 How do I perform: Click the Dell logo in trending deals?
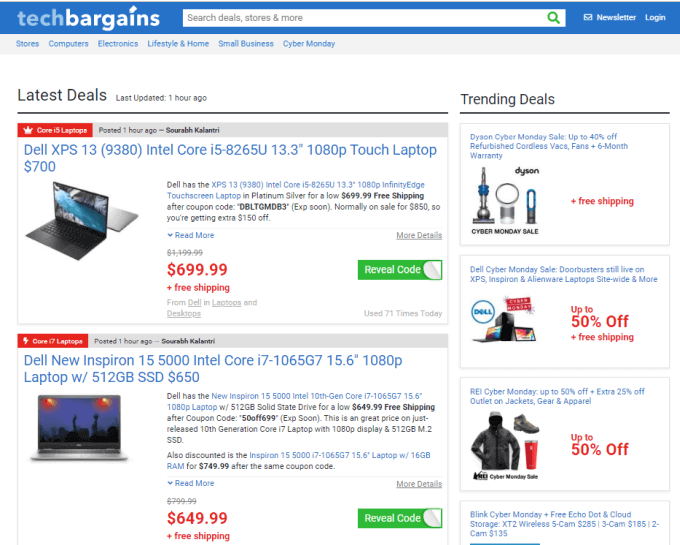point(482,312)
